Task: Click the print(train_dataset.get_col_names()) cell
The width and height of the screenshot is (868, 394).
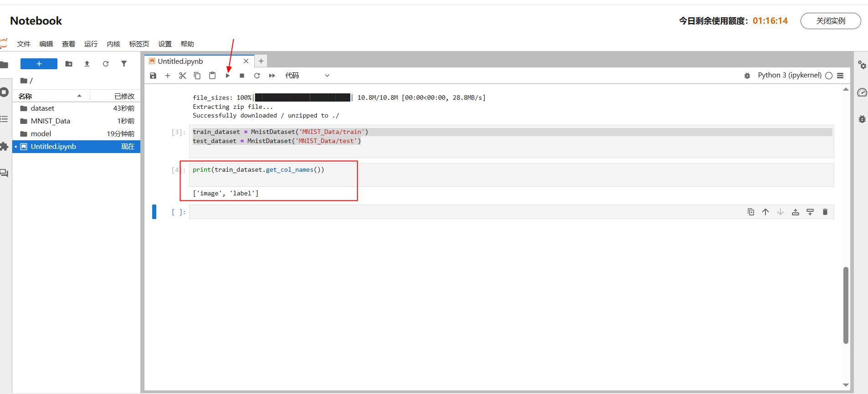Action: click(x=512, y=175)
